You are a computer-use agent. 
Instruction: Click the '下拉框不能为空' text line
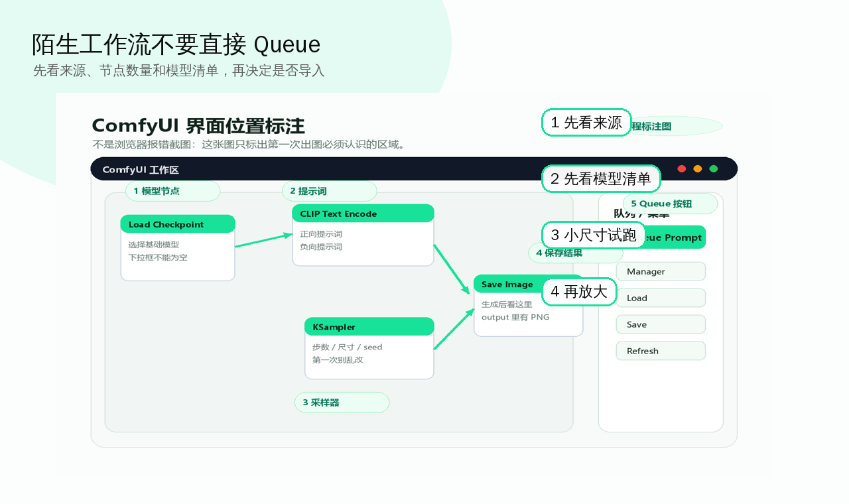(x=158, y=257)
